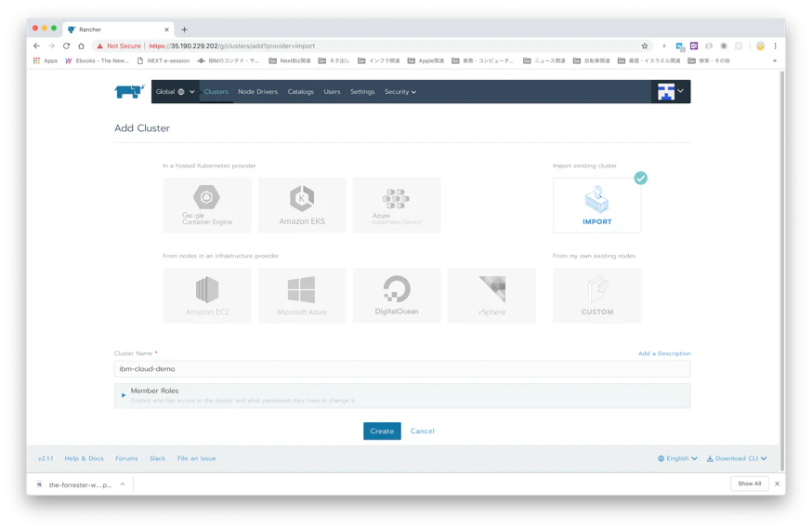Open a new browser tab

(184, 30)
